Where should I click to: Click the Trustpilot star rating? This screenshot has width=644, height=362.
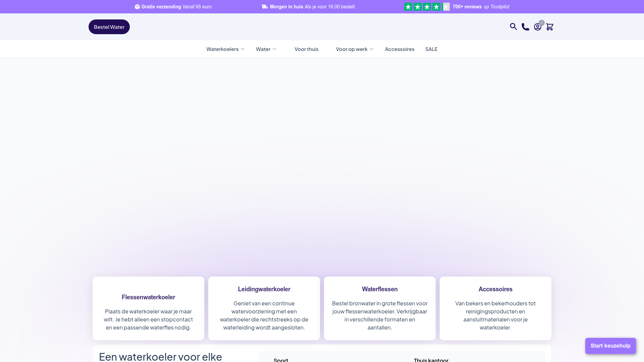427,7
